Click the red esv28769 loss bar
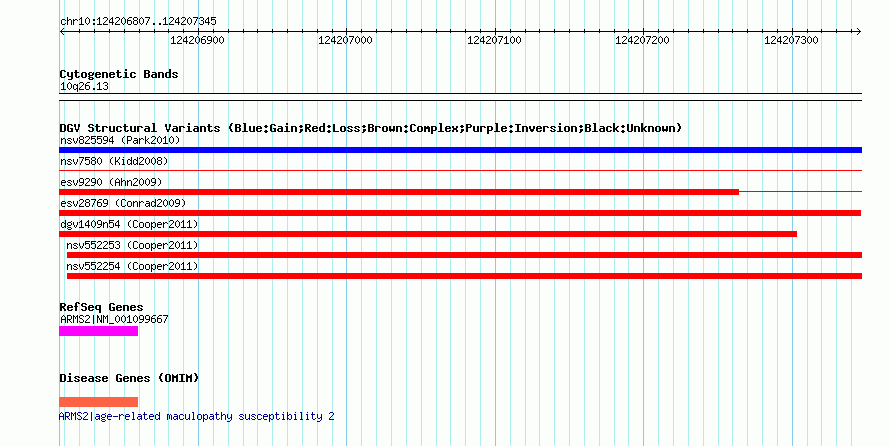Screen dimensions: 890x446 460,213
